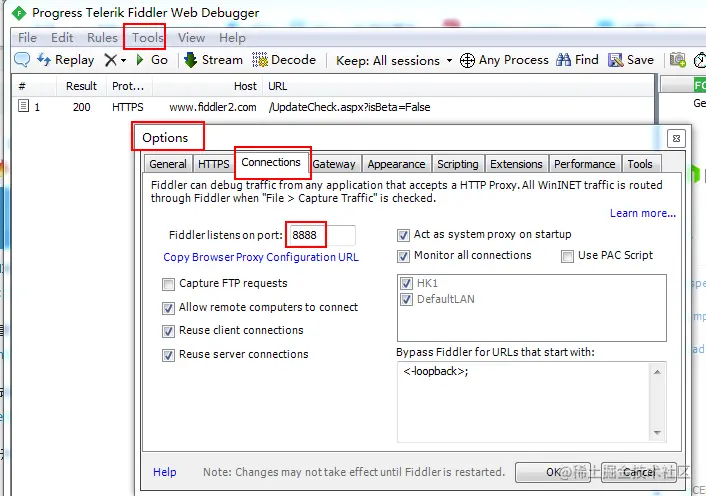Screen dimensions: 706x496
Task: Click the Host column header
Action: (208, 86)
